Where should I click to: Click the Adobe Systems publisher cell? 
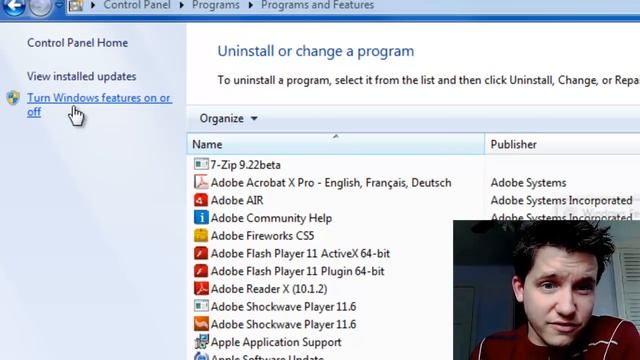[529, 183]
